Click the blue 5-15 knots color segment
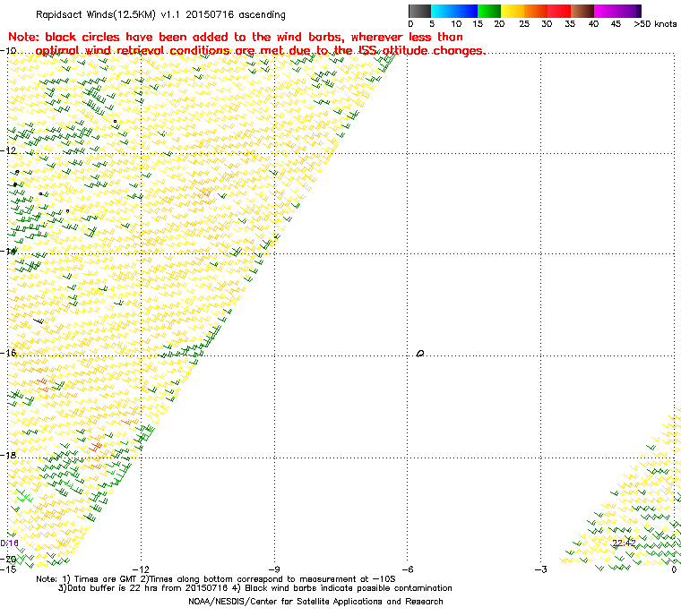Image resolution: width=681 pixels, height=616 pixels. [454, 11]
